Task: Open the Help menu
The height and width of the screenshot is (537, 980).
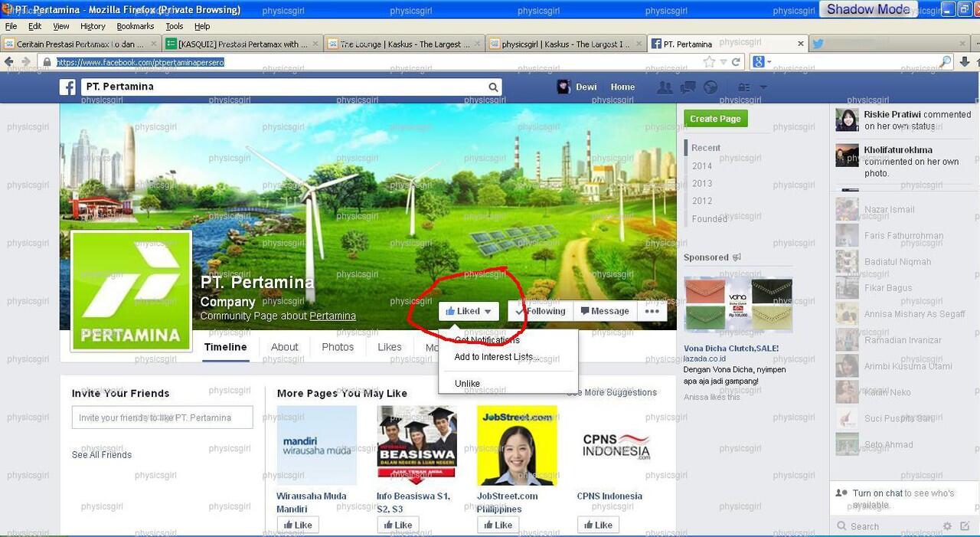Action: tap(202, 26)
